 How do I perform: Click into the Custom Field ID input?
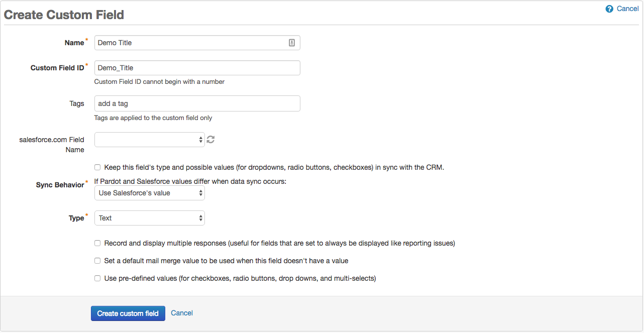point(197,68)
